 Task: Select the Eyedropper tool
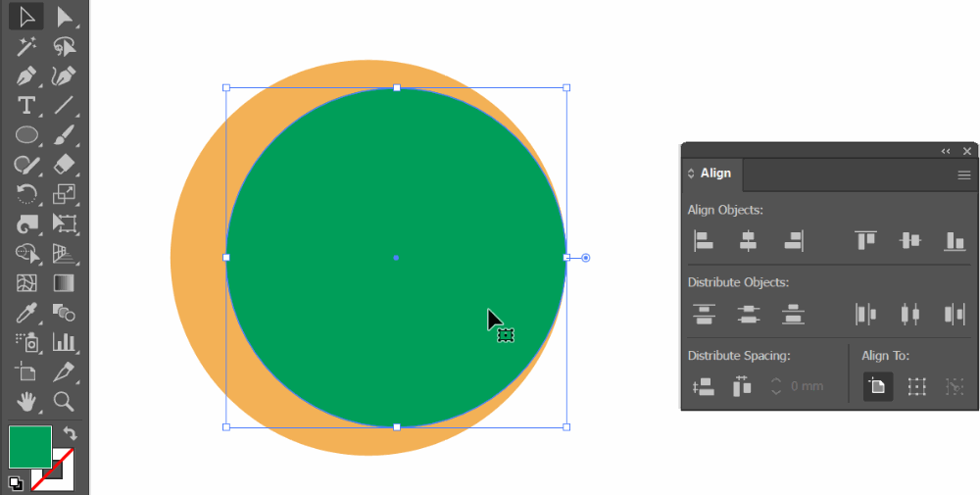coord(26,312)
